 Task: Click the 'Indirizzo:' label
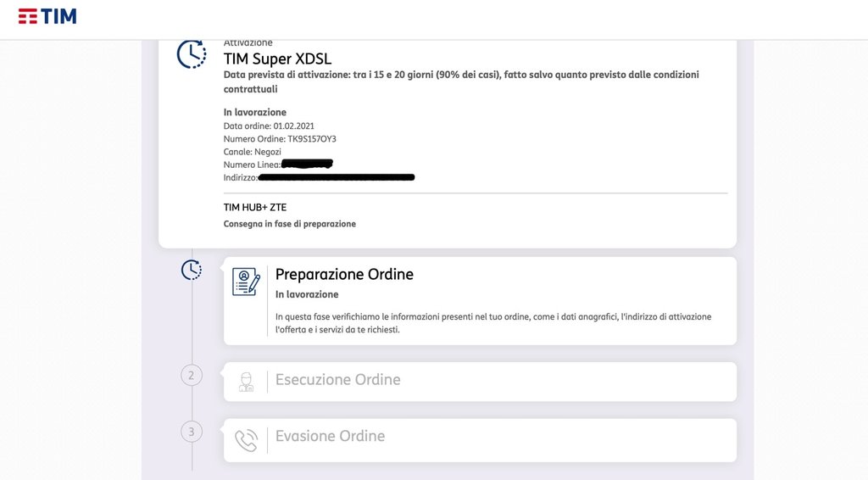[241, 178]
